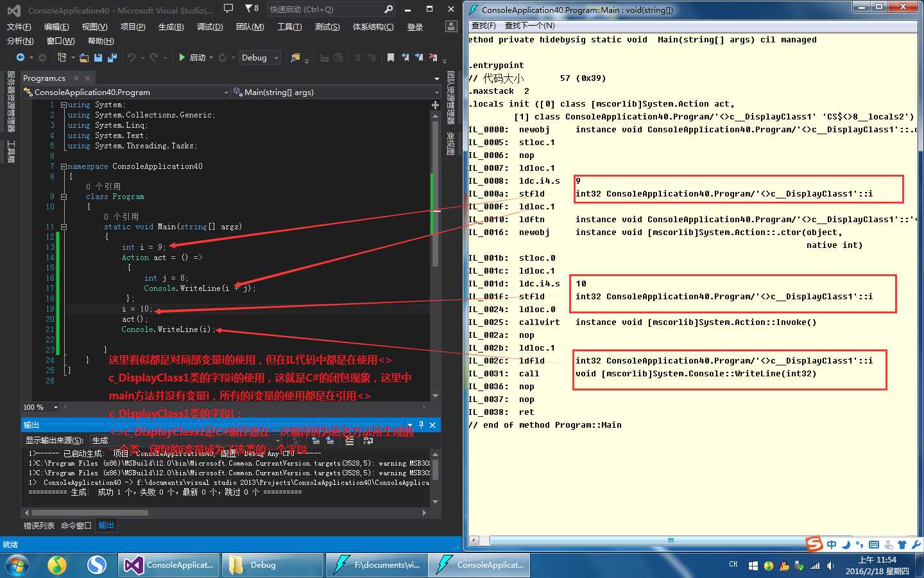Collapse the Main method block
This screenshot has width=924, height=578.
64,227
